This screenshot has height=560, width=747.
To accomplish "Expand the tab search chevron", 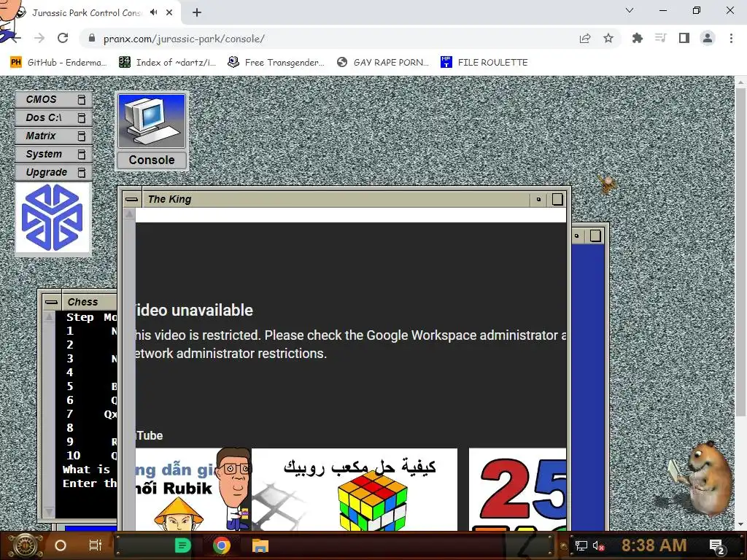I will (x=630, y=10).
